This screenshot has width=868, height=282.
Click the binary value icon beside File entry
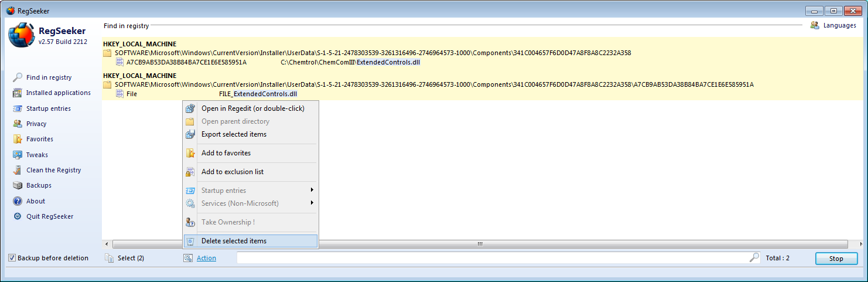[119, 93]
